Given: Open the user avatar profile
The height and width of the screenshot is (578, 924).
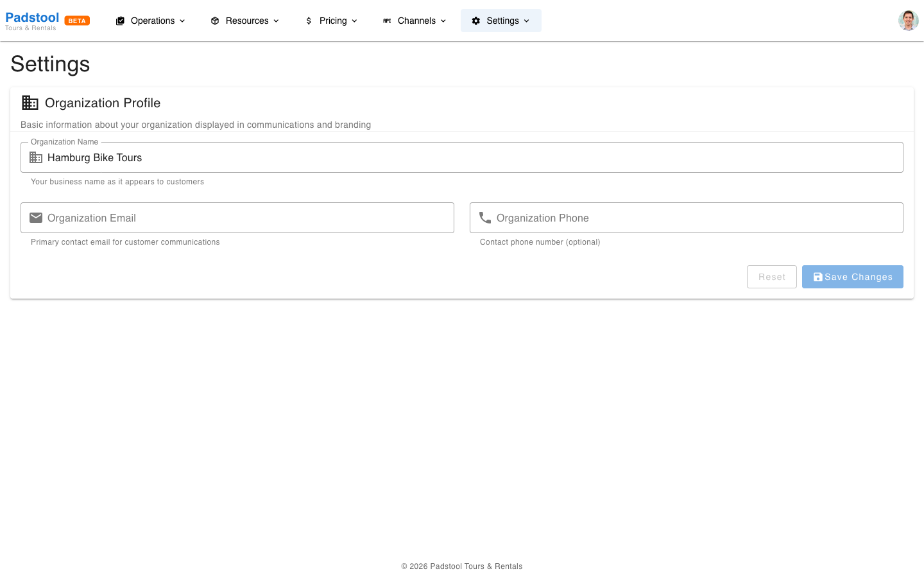Looking at the screenshot, I should pos(909,21).
